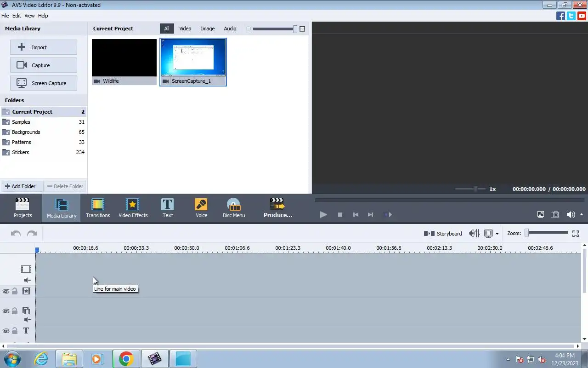Click the Screen Capture button
The image size is (588, 368).
(x=44, y=83)
